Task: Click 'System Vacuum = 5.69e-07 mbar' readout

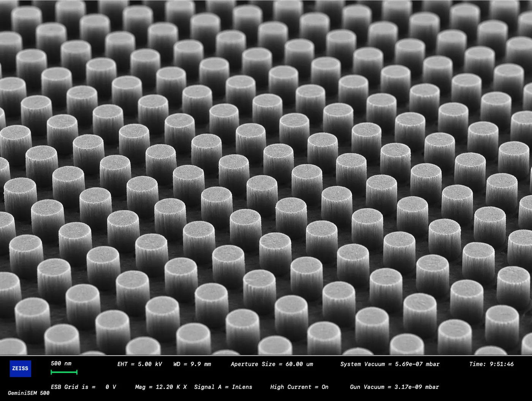Action: pos(390,364)
